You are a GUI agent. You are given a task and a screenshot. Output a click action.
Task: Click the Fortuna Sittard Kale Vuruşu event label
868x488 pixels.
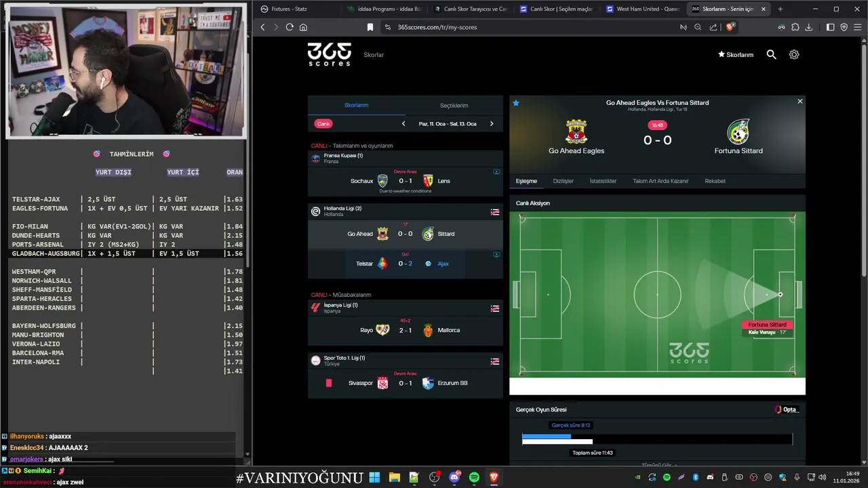click(768, 329)
